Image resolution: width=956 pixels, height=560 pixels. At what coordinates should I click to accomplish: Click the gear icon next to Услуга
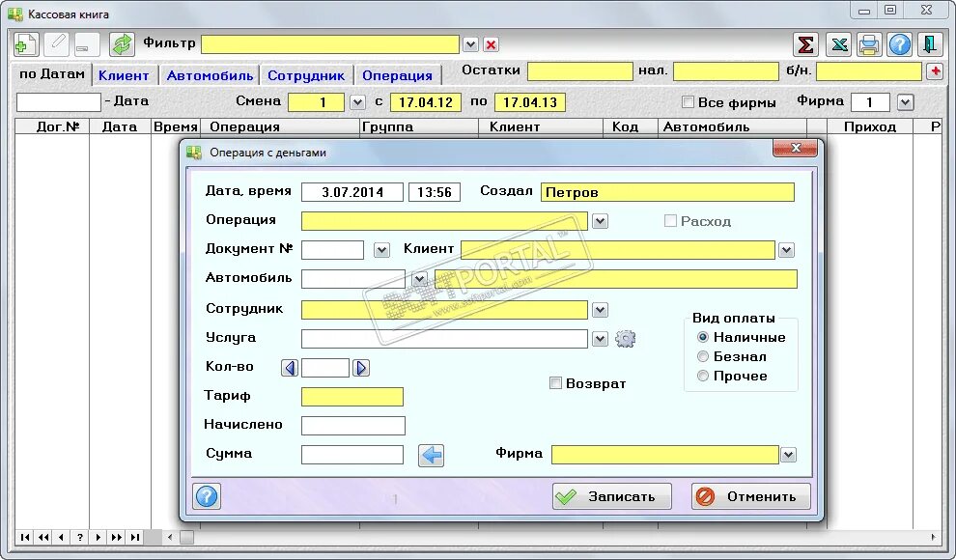point(626,339)
